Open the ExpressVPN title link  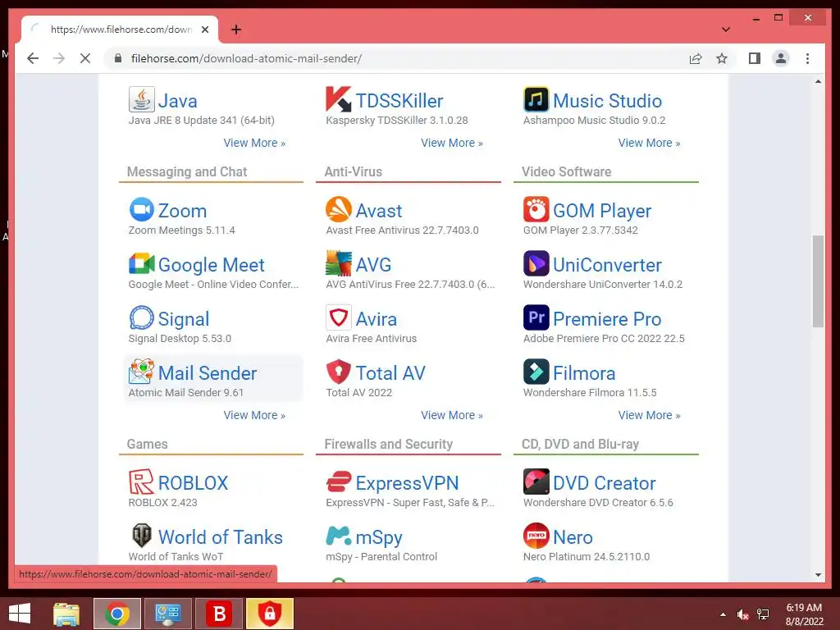[407, 482]
